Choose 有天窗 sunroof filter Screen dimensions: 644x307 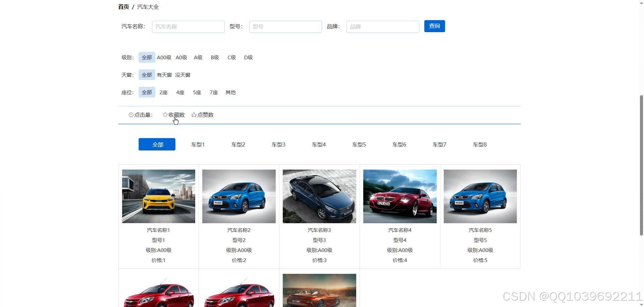pos(164,75)
